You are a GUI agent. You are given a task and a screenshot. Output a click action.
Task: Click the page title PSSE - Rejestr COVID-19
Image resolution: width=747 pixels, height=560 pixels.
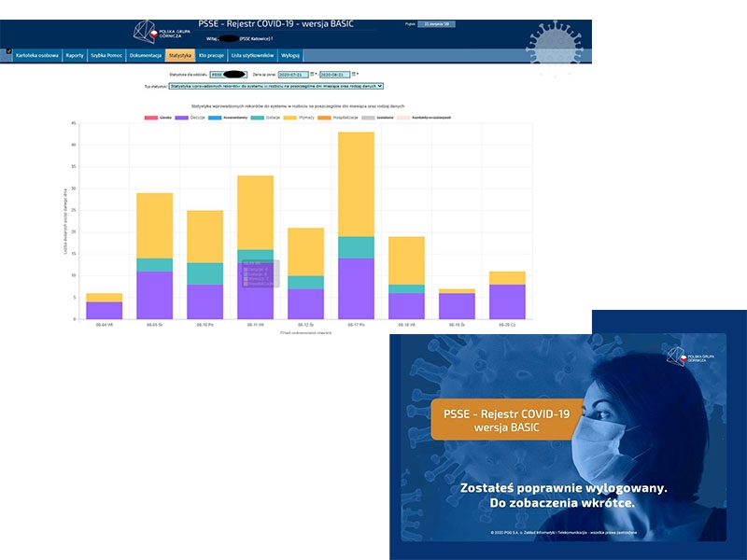(276, 24)
